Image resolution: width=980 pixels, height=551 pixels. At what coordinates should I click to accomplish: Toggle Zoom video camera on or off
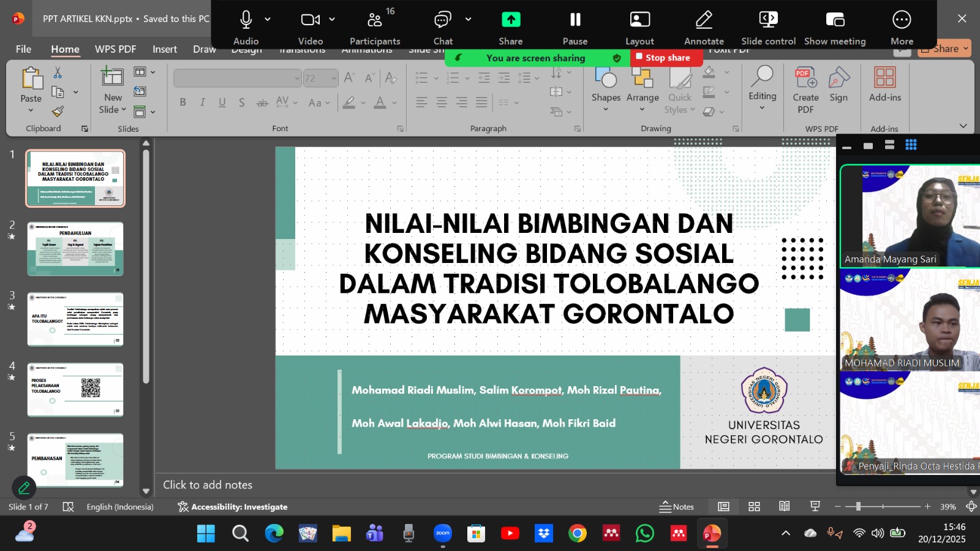(310, 20)
